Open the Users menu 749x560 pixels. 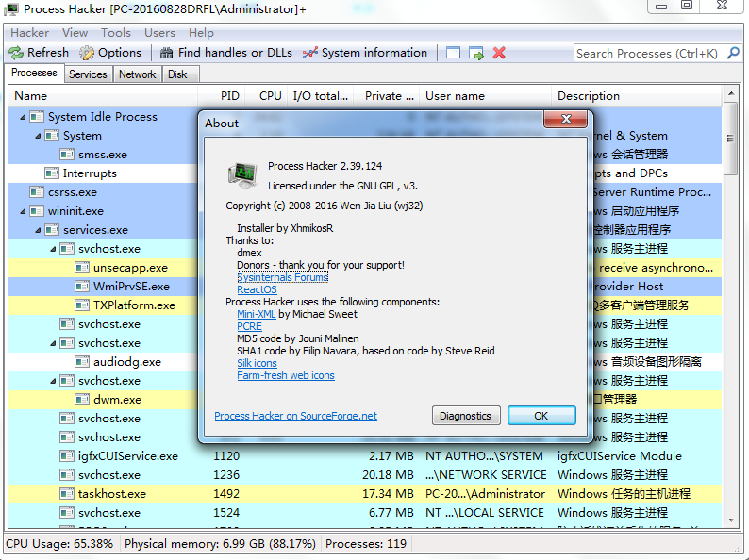tap(159, 33)
